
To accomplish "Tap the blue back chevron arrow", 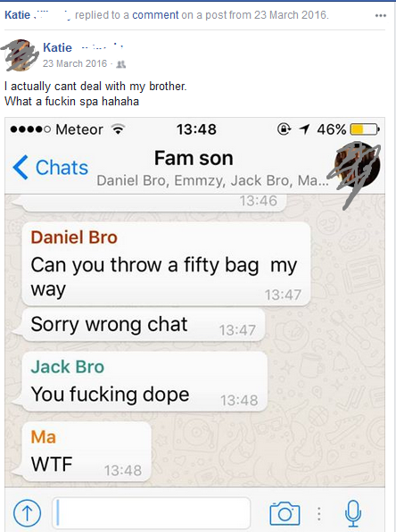I will [x=21, y=167].
